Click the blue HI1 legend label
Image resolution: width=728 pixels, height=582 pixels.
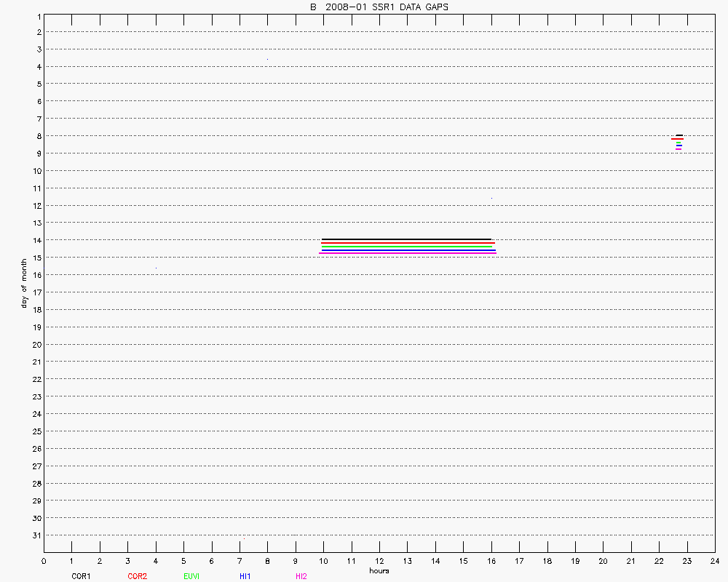(245, 576)
